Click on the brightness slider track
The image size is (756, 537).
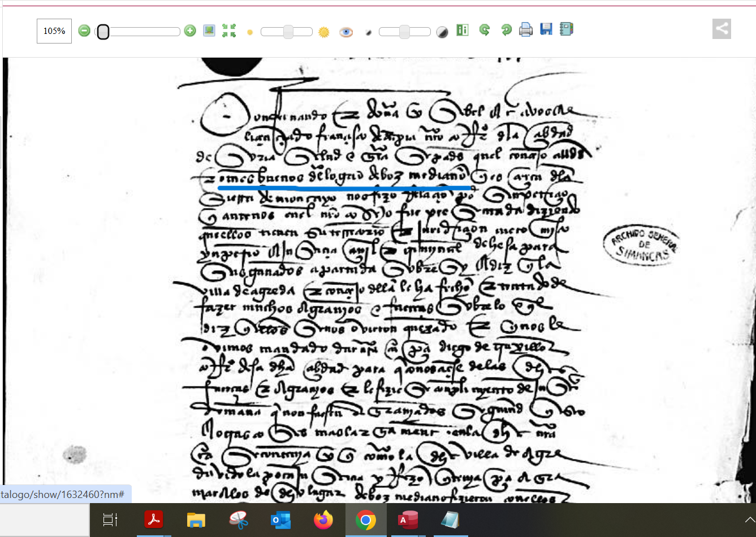[x=286, y=32]
